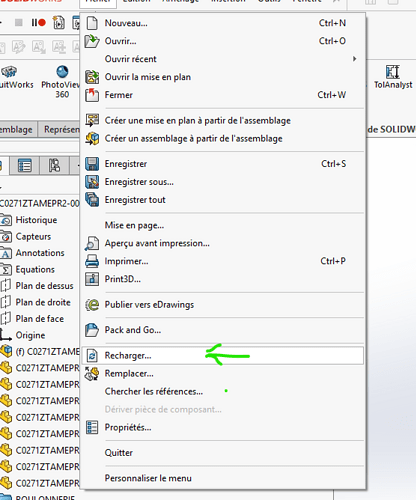The image size is (416, 500).
Task: Choose Quitter menu entry
Action: pyautogui.click(x=222, y=453)
